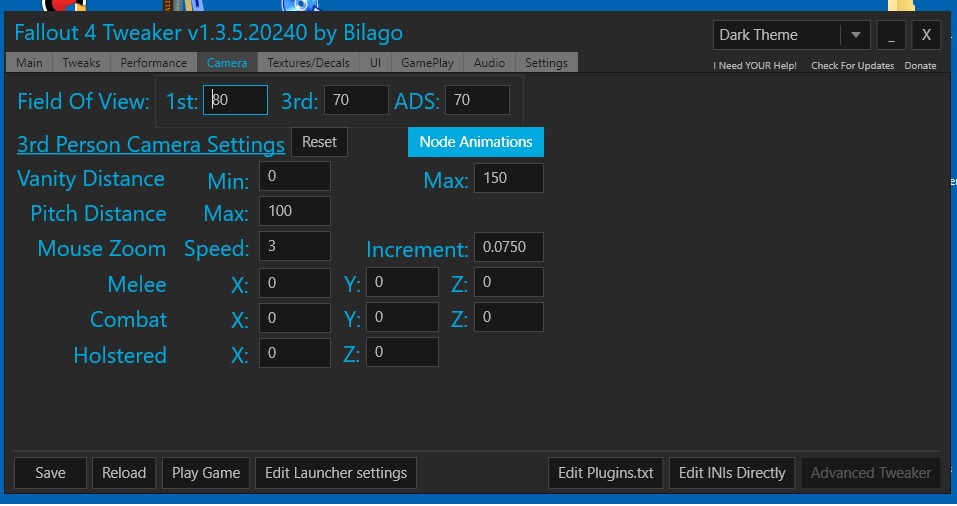Toggle the Node Animations button

pyautogui.click(x=475, y=142)
